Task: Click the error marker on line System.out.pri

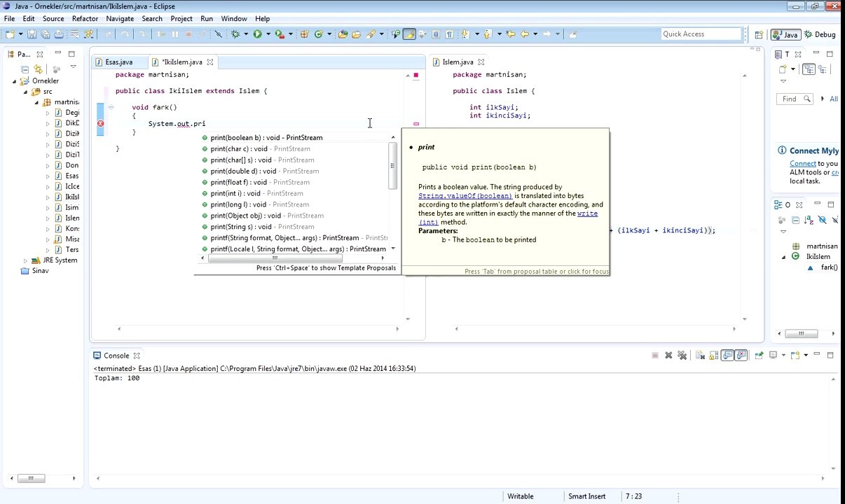Action: [100, 124]
